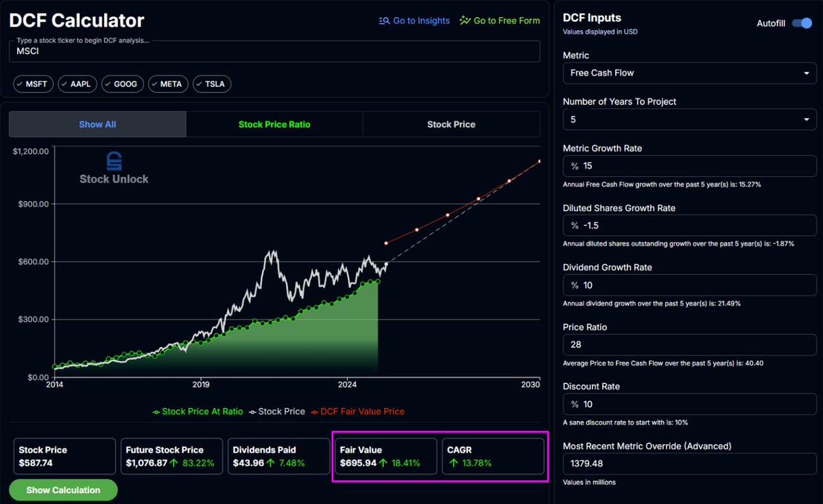Select the MSFT ticker chip
Screen dimensions: 823x504
click(x=33, y=84)
